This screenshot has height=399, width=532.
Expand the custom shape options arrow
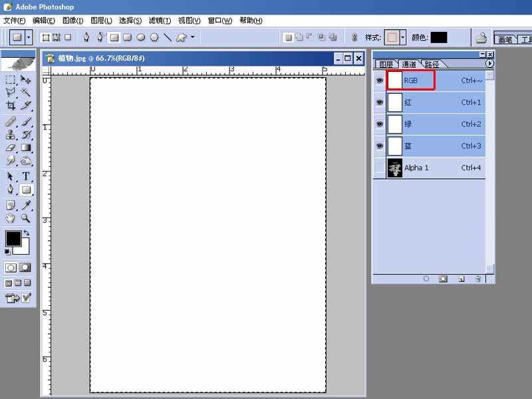tap(193, 37)
